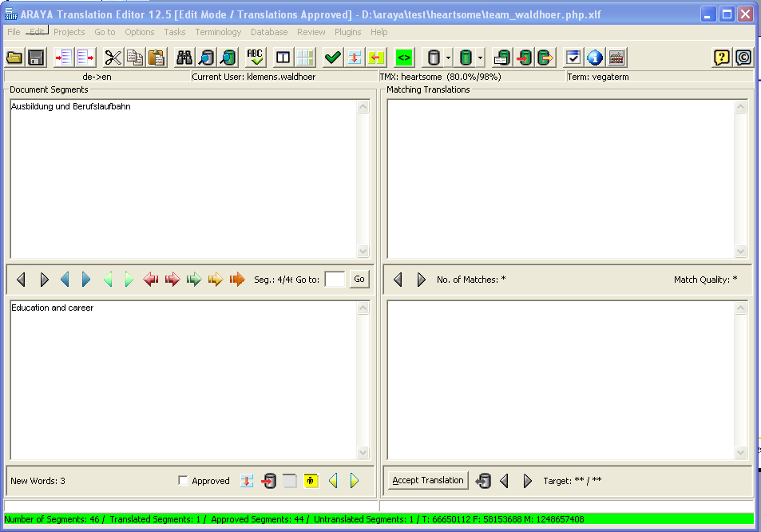This screenshot has height=532, width=761.
Task: Click the green tag brackets icon
Action: point(404,58)
